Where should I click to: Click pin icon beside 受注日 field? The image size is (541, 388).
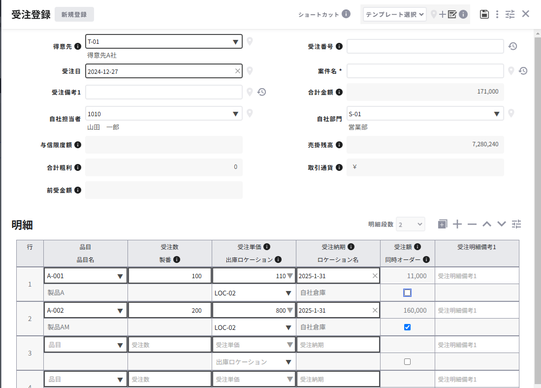click(x=250, y=71)
